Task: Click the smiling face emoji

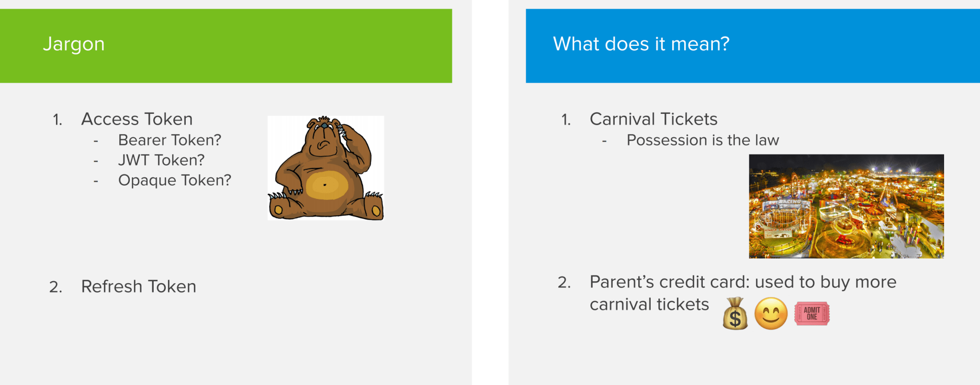Action: (771, 314)
